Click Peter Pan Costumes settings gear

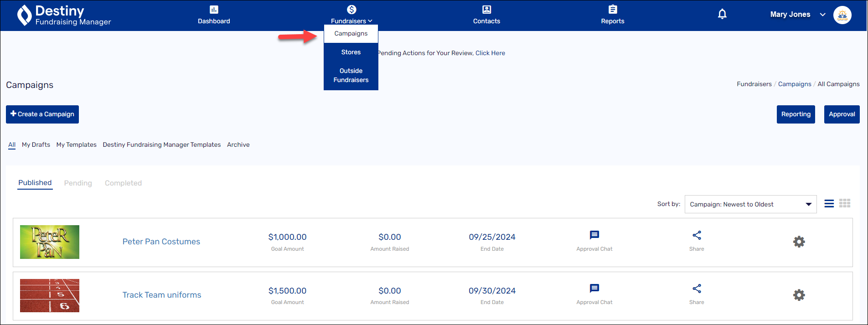click(x=799, y=242)
